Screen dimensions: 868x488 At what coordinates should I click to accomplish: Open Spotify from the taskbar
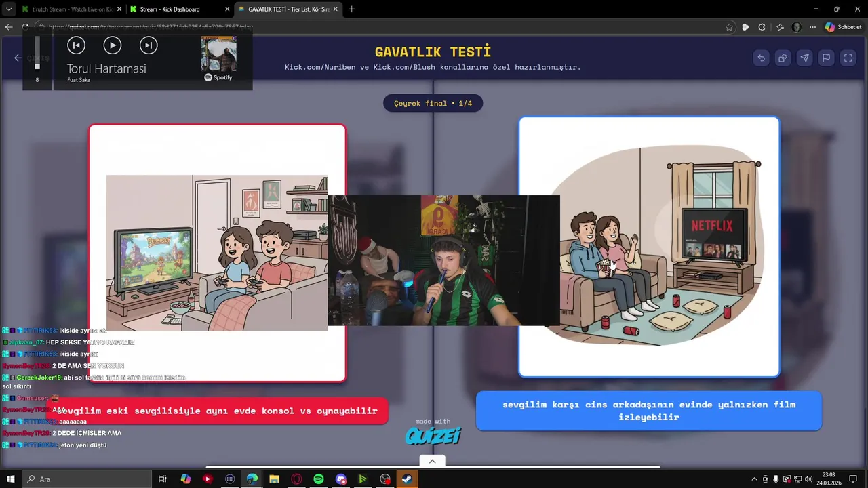[319, 479]
